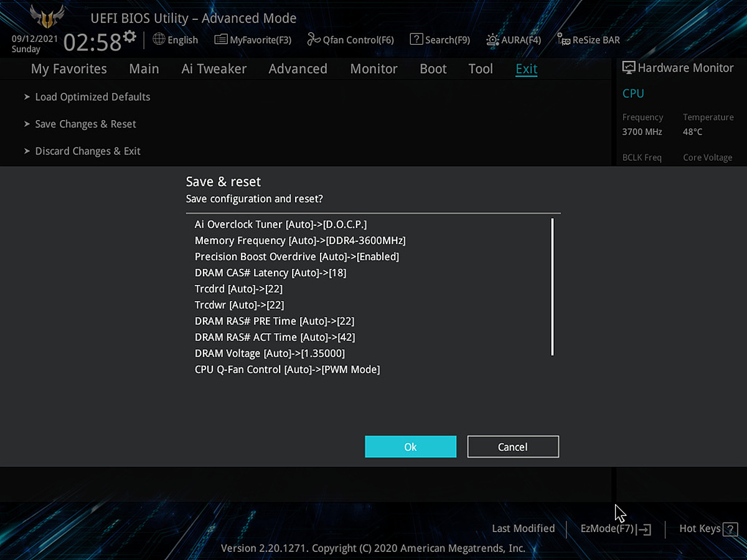
Task: Select the CPU Q-Fan Control line
Action: (287, 370)
